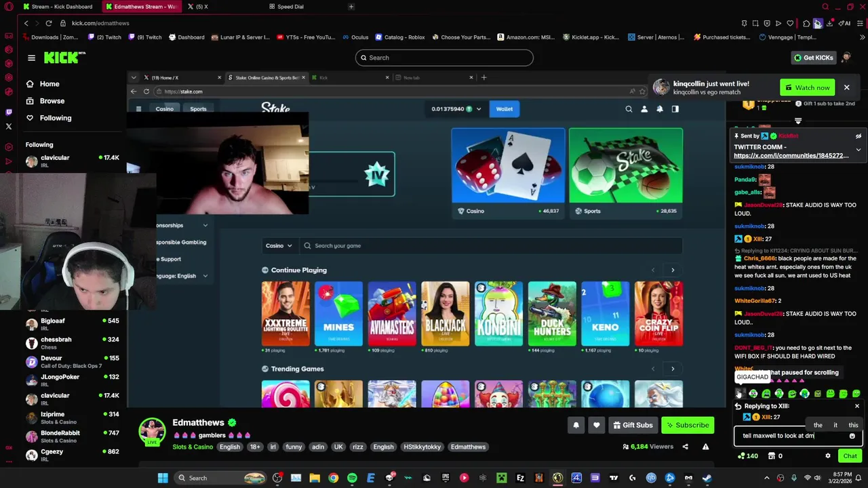Open the channel points shop icon
This screenshot has width=868, height=488.
(771, 456)
